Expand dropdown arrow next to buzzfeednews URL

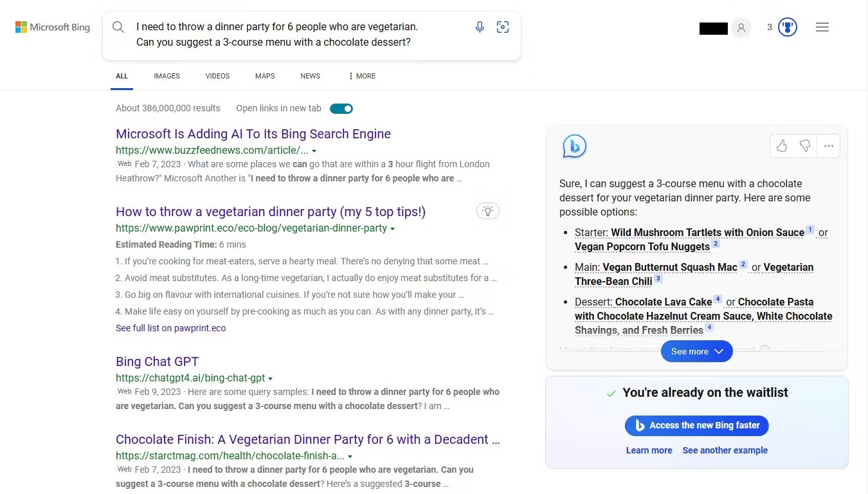point(314,151)
